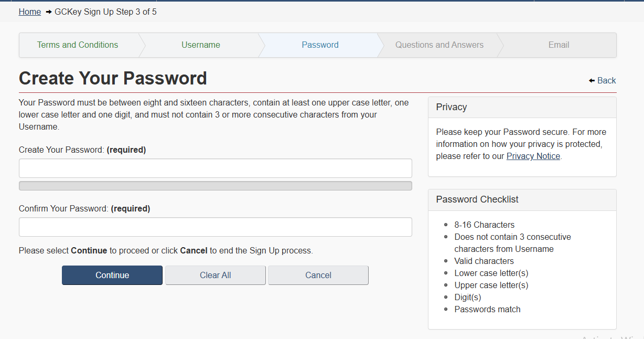Select the Terms and Conditions step

(78, 45)
